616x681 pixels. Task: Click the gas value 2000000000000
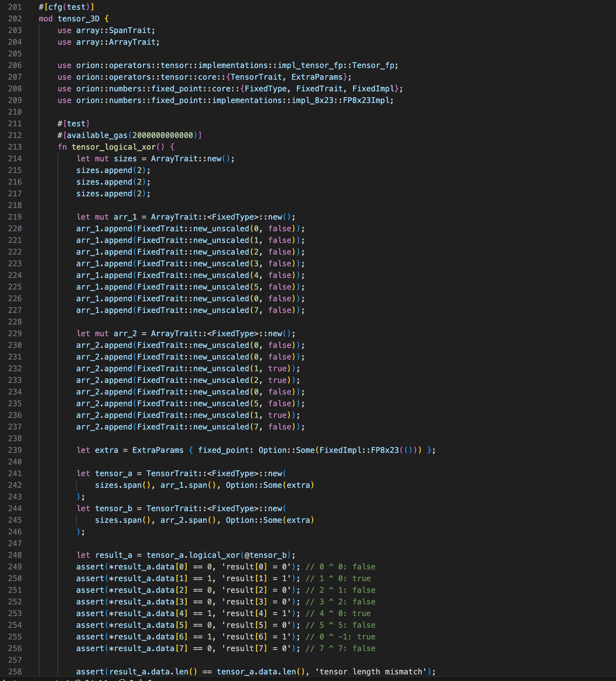point(162,135)
